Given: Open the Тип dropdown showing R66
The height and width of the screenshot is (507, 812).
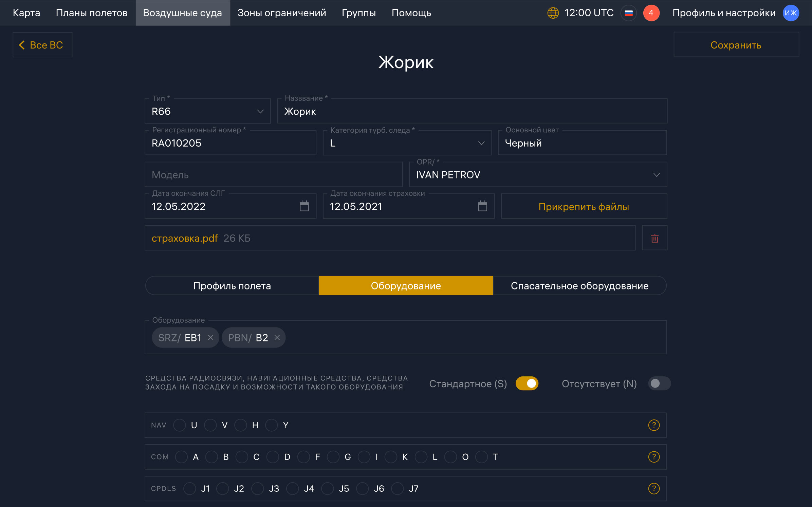Looking at the screenshot, I should point(207,111).
